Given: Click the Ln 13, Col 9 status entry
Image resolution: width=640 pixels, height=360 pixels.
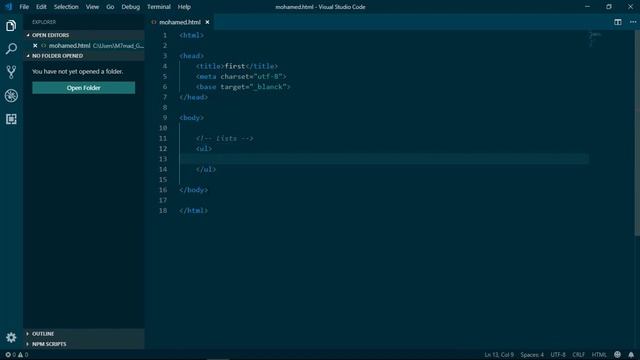Looking at the screenshot, I should 499,355.
